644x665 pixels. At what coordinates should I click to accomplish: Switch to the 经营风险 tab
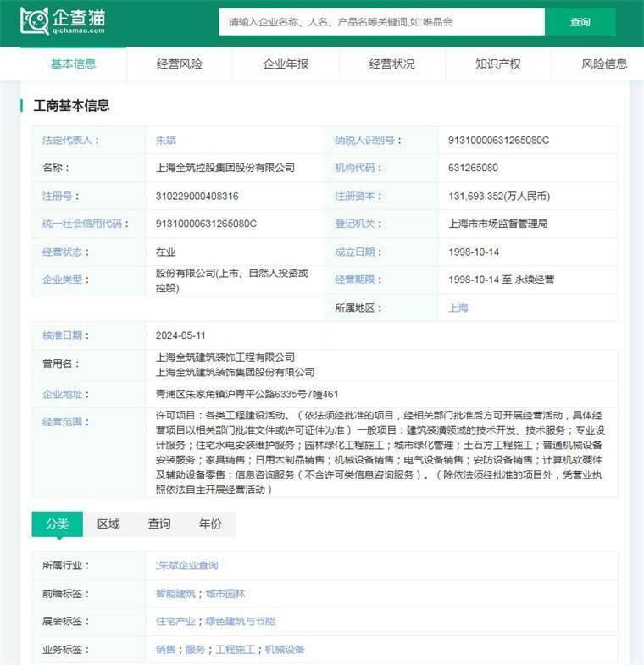click(180, 64)
